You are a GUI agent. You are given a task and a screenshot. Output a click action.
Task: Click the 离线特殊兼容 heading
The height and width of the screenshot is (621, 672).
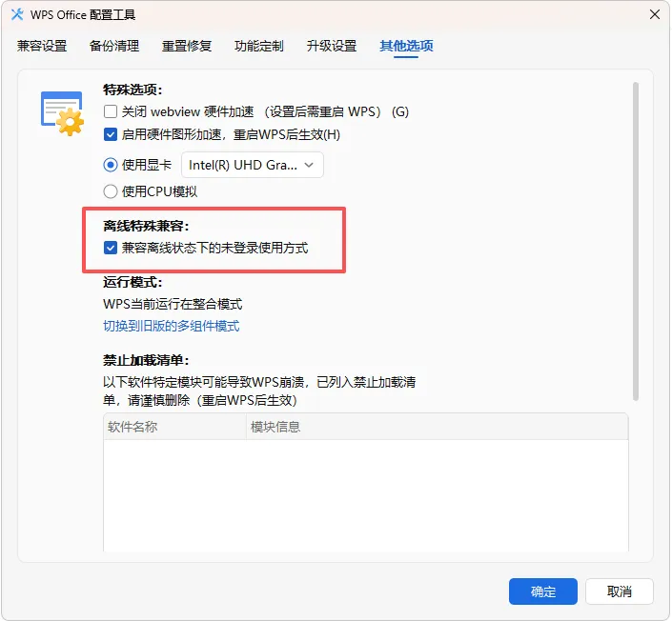click(x=146, y=226)
